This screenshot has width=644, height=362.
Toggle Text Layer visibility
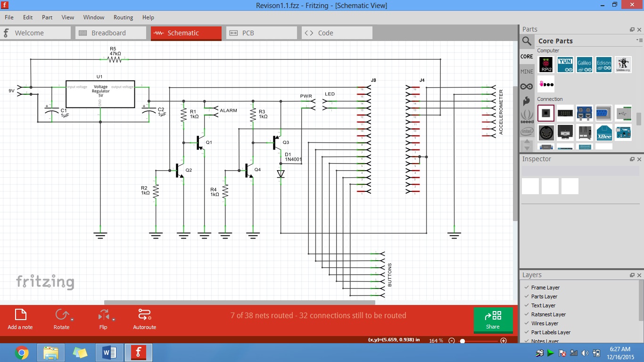tap(527, 305)
